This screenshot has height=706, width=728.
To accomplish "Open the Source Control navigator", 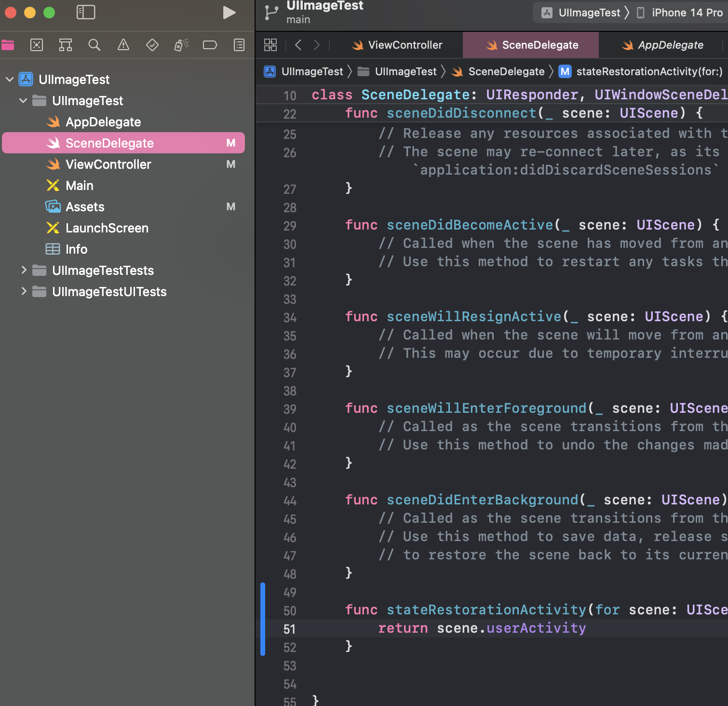I will [37, 45].
